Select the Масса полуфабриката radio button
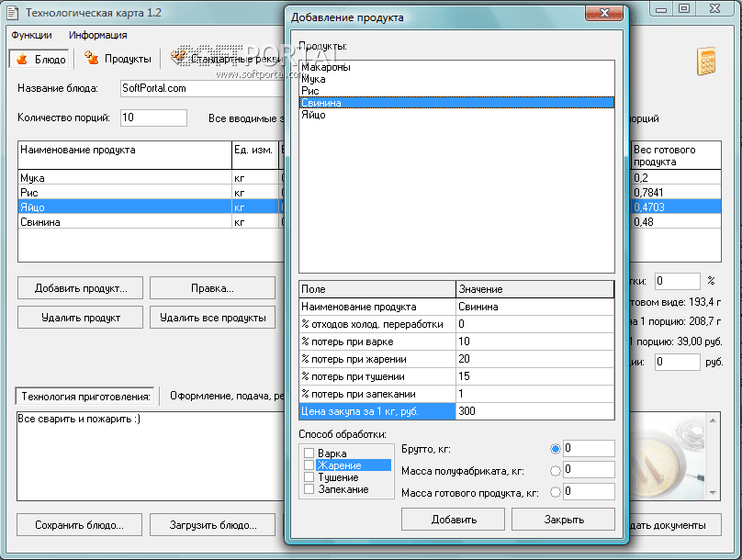The width and height of the screenshot is (742, 560). click(x=556, y=471)
